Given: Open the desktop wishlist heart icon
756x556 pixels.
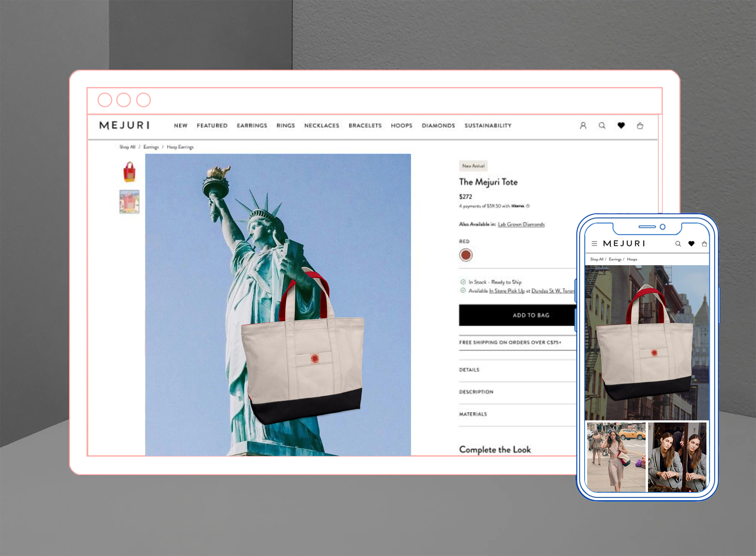Looking at the screenshot, I should pos(621,126).
